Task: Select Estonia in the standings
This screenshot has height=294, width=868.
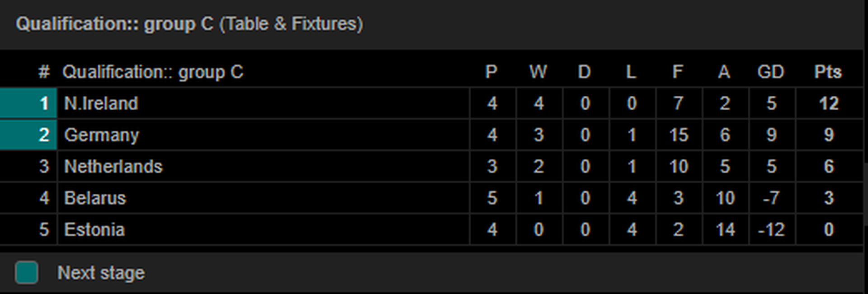Action: pos(94,230)
